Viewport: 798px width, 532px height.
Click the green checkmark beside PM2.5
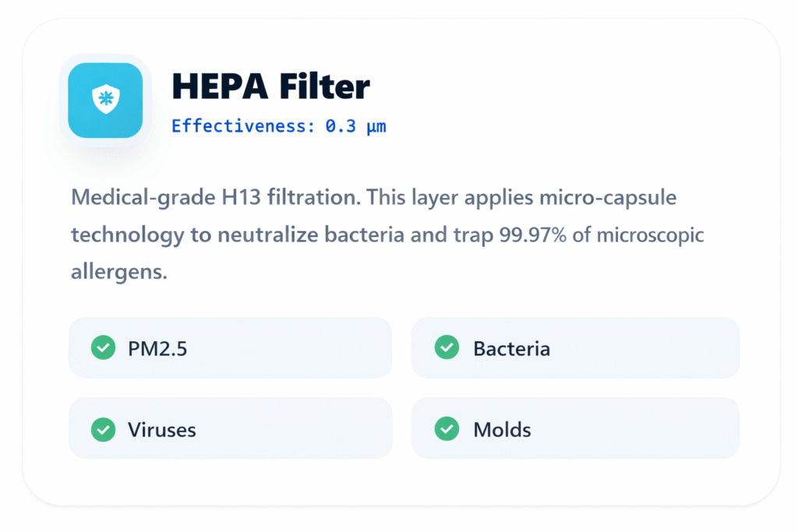pyautogui.click(x=103, y=347)
